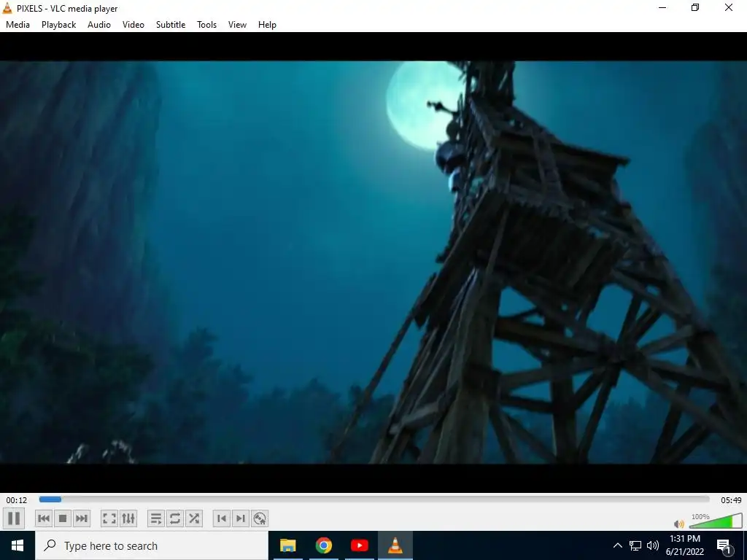Screen dimensions: 747x560
Task: Open the Tools menu
Action: point(206,25)
